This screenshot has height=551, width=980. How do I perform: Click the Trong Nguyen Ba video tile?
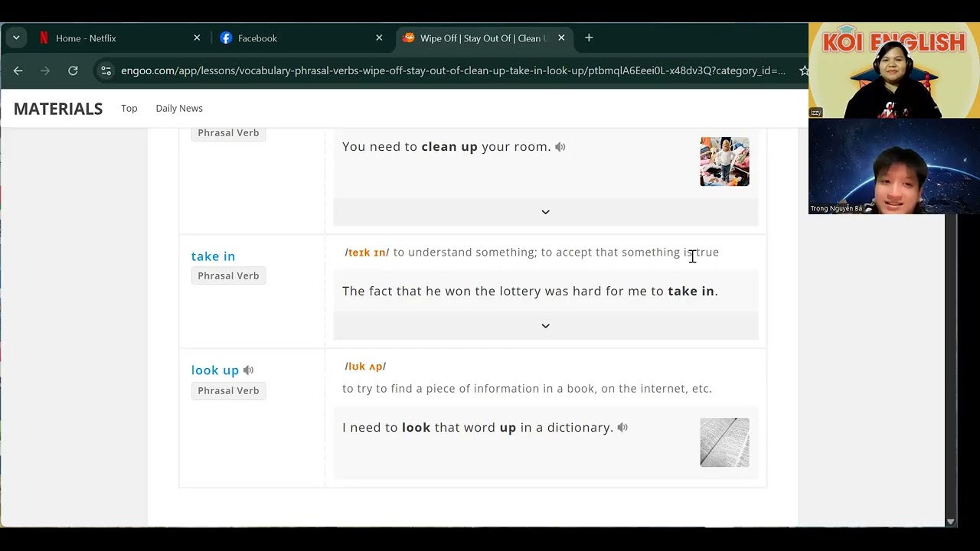pyautogui.click(x=894, y=166)
